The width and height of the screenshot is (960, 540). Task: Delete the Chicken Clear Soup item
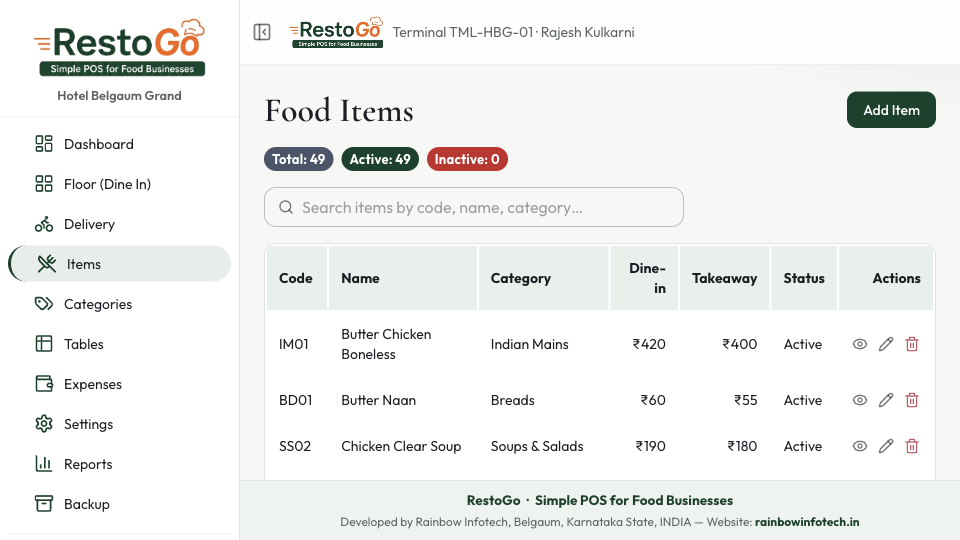point(912,446)
